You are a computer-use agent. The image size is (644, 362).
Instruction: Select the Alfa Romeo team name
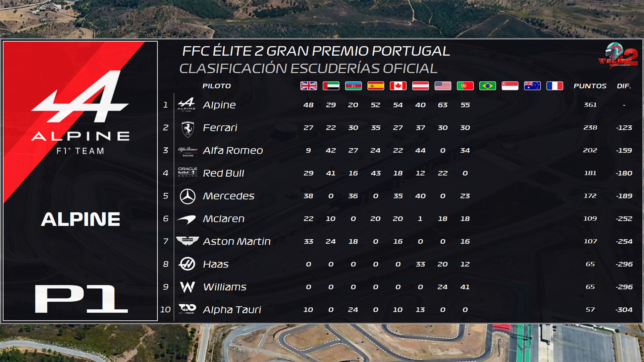(233, 150)
